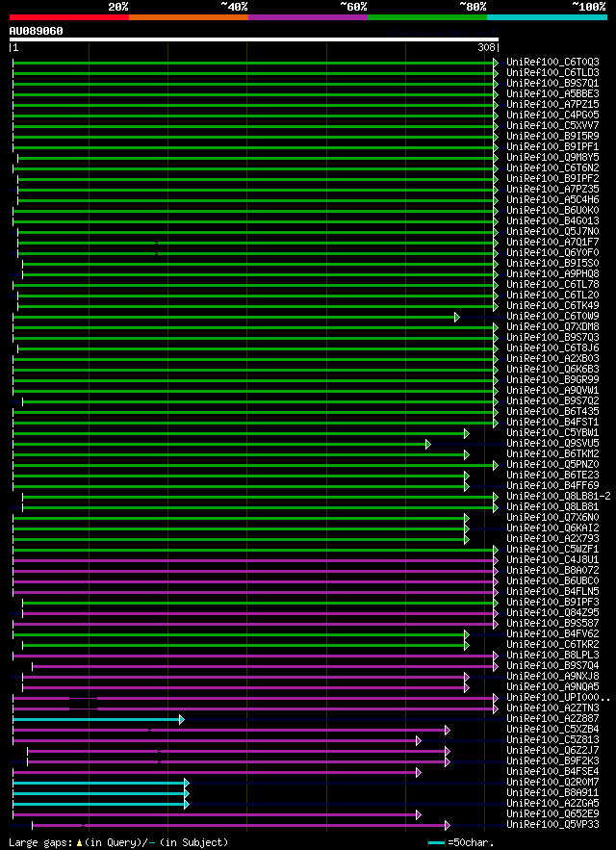Image resolution: width=616 pixels, height=850 pixels.
Task: Click the UniRef100_Q6Z2J7 label
Action: [x=553, y=751]
